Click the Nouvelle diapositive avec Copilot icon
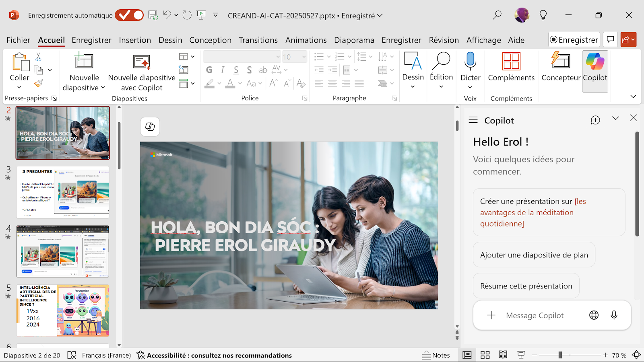Image resolution: width=644 pixels, height=362 pixels. [x=142, y=62]
